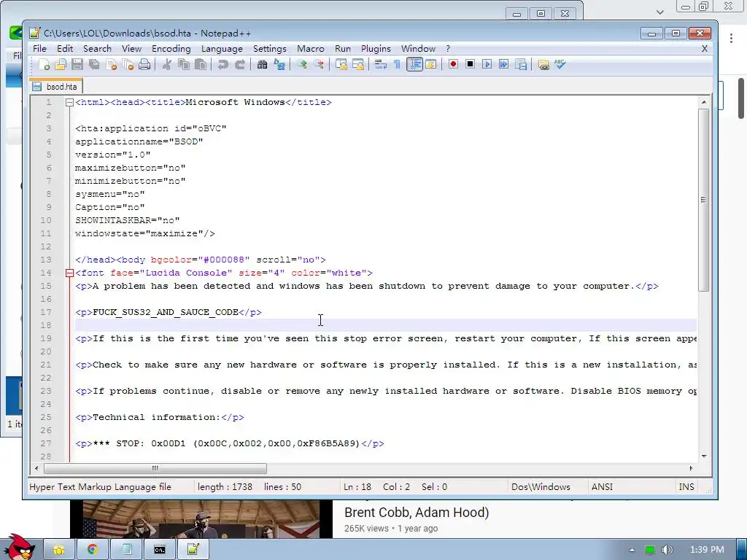Click Dos\Windows line ending in status bar
747x560 pixels.
(x=541, y=486)
